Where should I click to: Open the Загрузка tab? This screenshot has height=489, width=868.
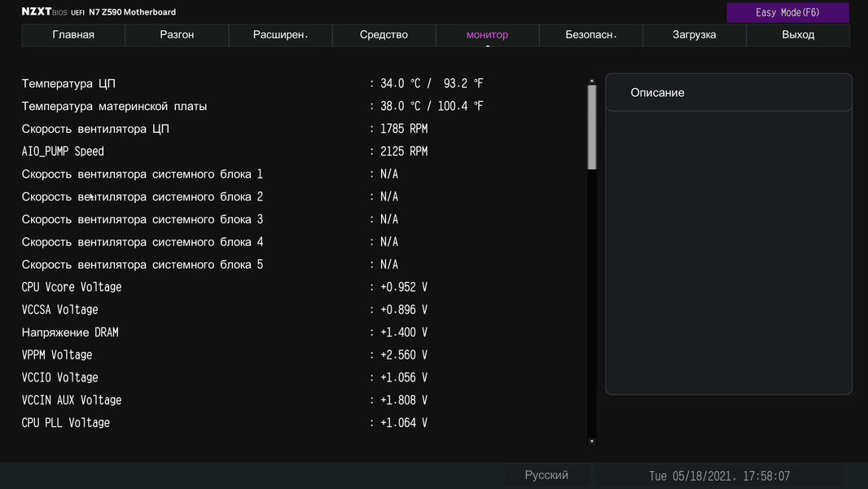pyautogui.click(x=695, y=35)
